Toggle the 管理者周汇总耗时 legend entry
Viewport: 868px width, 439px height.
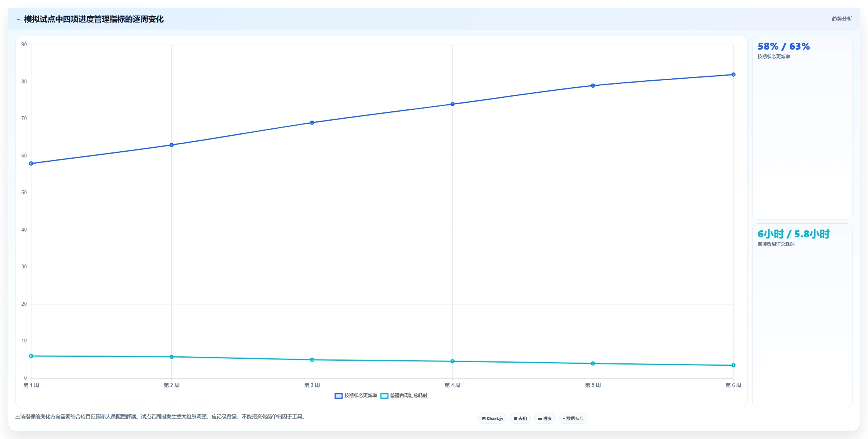(x=404, y=396)
